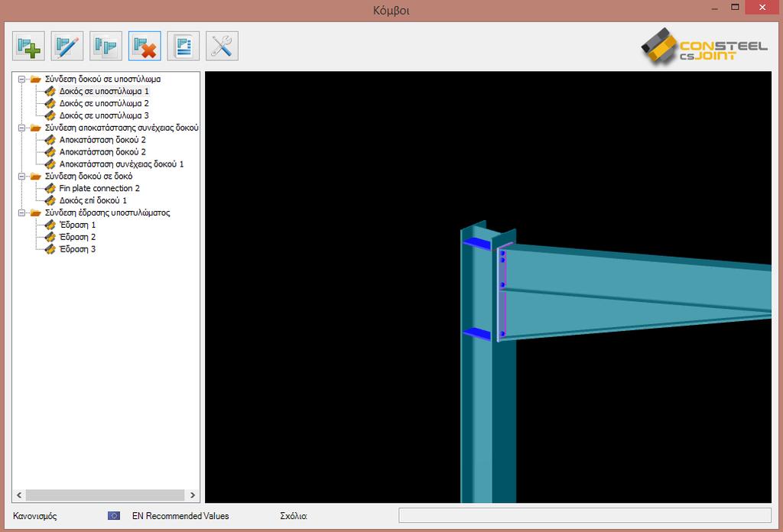The image size is (783, 532).
Task: Click the duplicate joint button
Action: [106, 46]
